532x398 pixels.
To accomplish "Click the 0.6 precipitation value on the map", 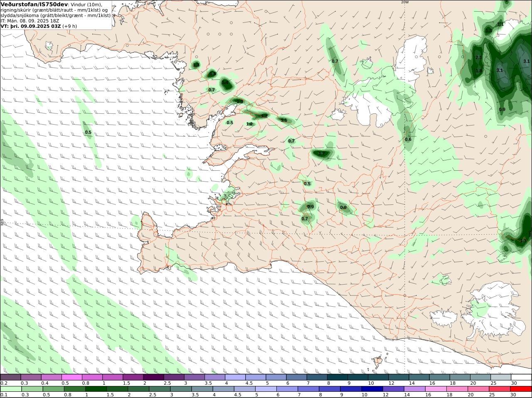I will [408, 139].
